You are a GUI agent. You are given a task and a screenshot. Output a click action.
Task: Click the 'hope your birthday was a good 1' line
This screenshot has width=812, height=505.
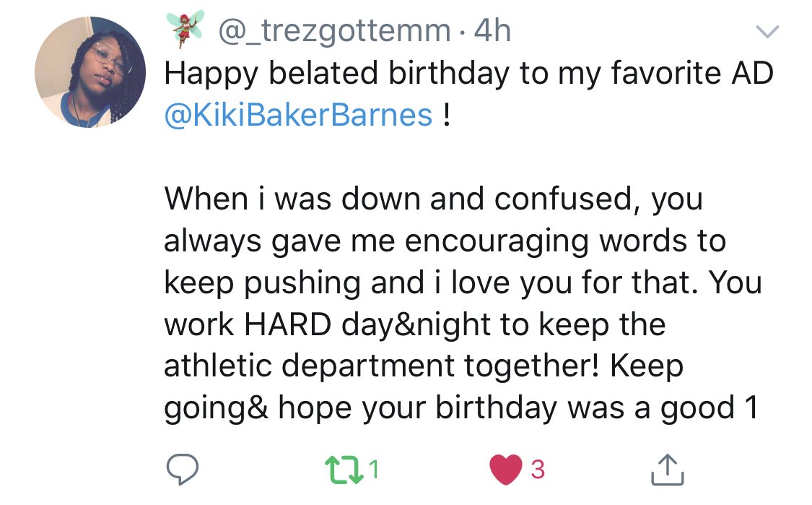pos(518,408)
